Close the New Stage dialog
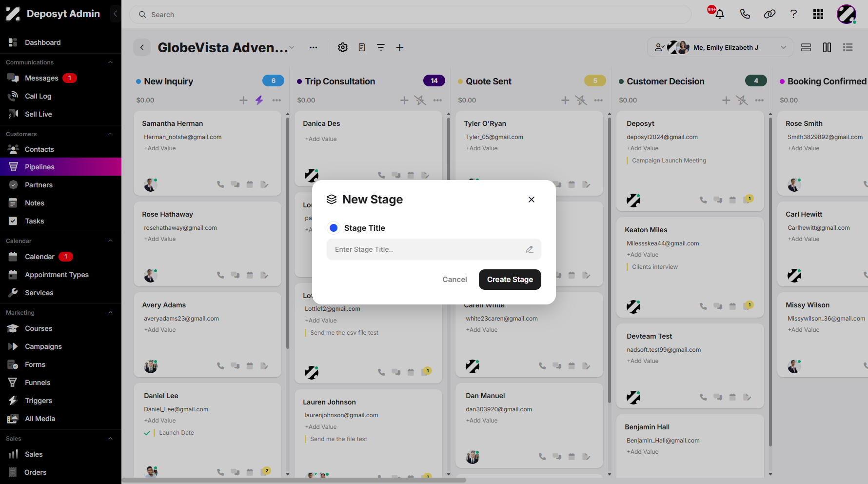 pyautogui.click(x=532, y=200)
